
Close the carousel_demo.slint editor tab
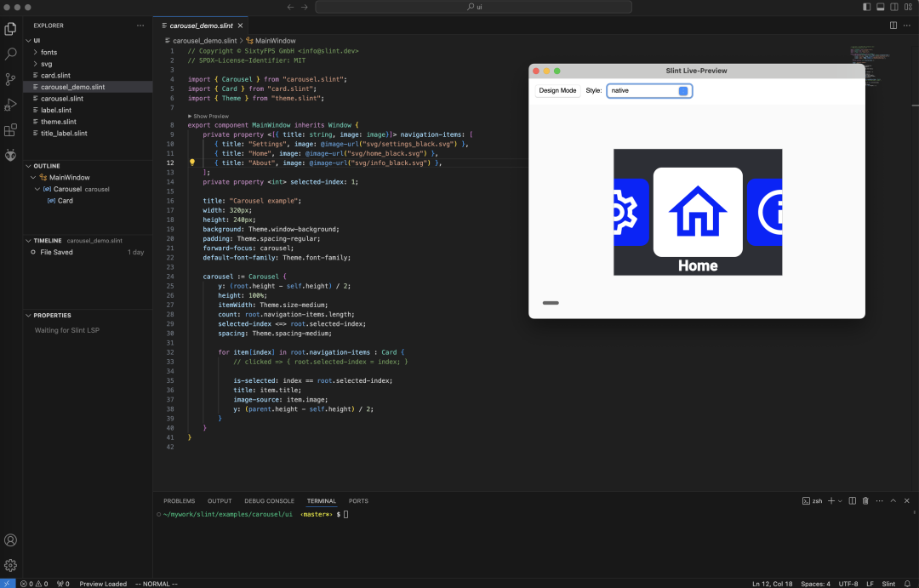(x=240, y=26)
